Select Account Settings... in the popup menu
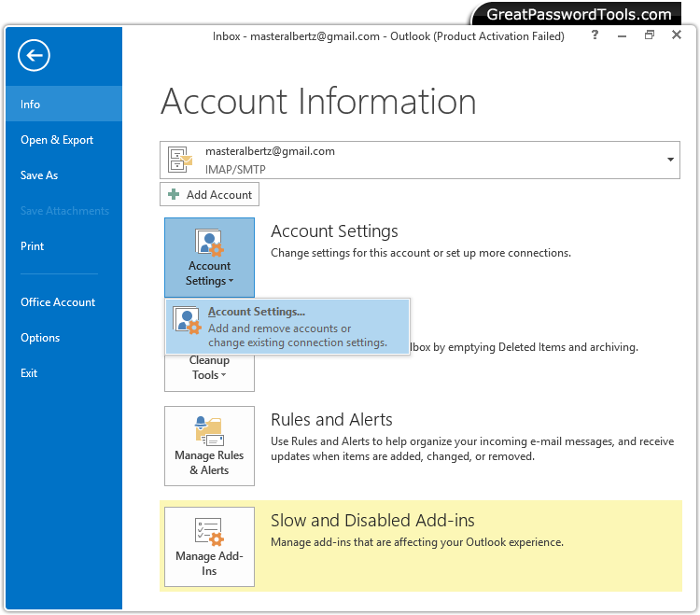Viewport: 700px width, 615px height. click(287, 327)
